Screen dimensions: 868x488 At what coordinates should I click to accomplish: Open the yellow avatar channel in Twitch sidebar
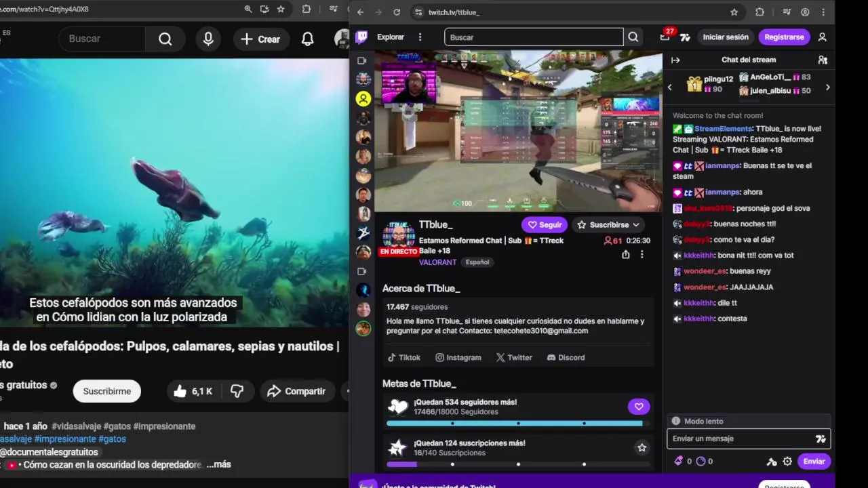[363, 99]
